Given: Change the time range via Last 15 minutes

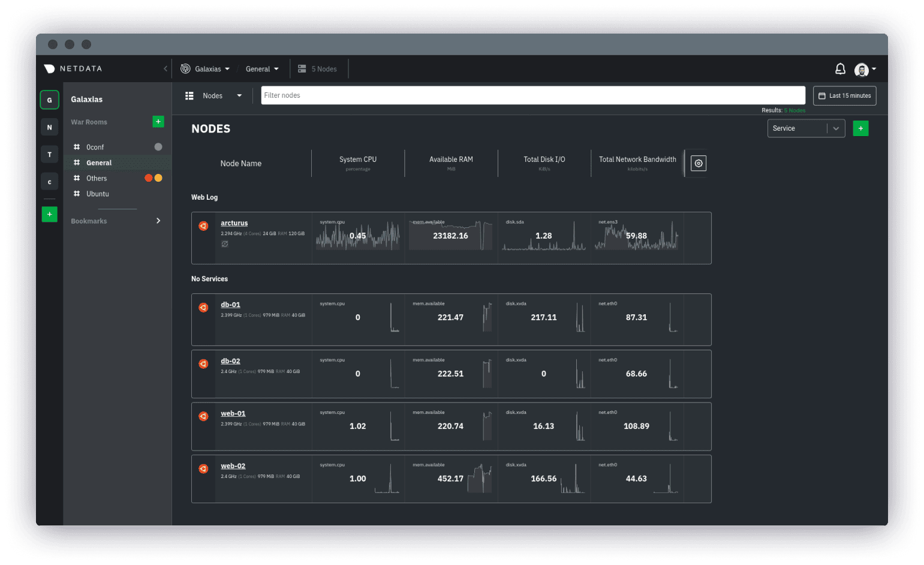Looking at the screenshot, I should pos(844,95).
